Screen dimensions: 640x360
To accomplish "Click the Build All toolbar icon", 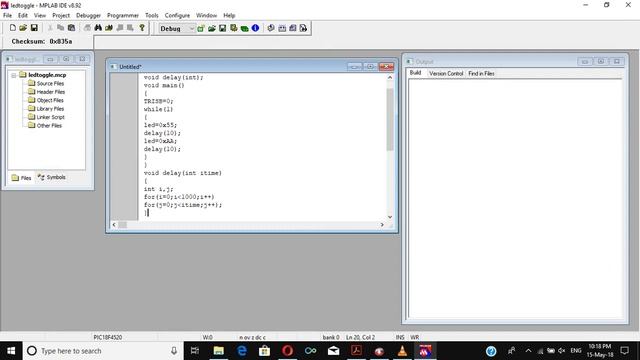I will click(293, 28).
